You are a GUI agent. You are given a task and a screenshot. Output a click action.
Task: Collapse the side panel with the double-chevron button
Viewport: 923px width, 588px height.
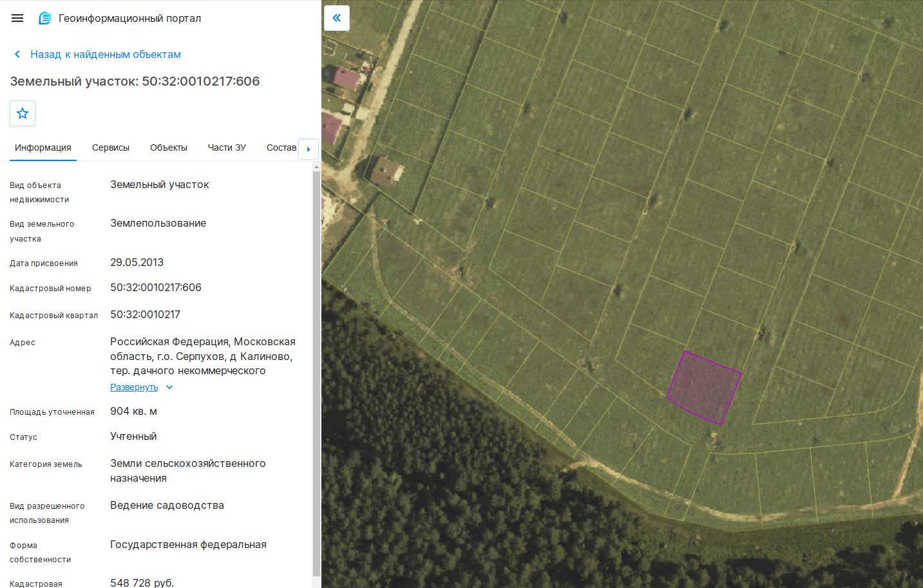pos(337,18)
